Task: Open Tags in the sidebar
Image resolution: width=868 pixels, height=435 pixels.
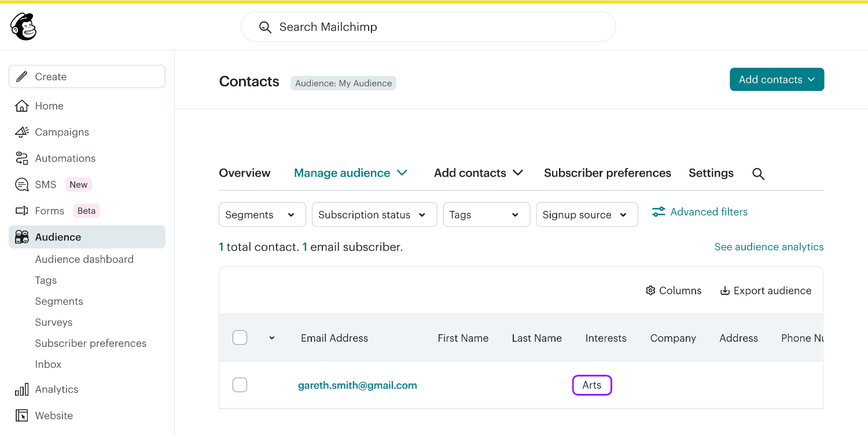Action: 46,280
